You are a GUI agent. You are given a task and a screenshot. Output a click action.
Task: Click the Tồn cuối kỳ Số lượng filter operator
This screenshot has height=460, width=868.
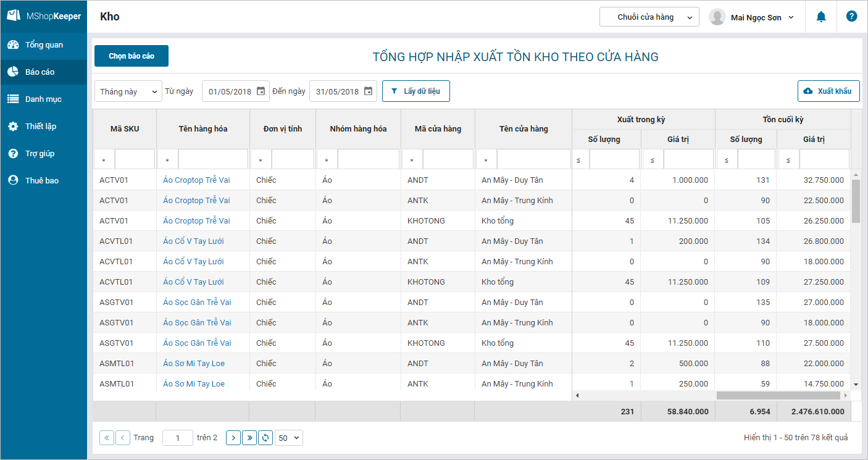(727, 159)
